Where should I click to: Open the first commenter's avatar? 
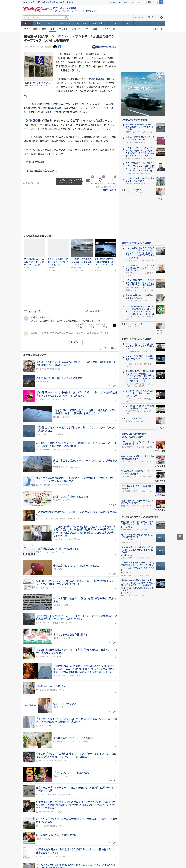(26, 318)
